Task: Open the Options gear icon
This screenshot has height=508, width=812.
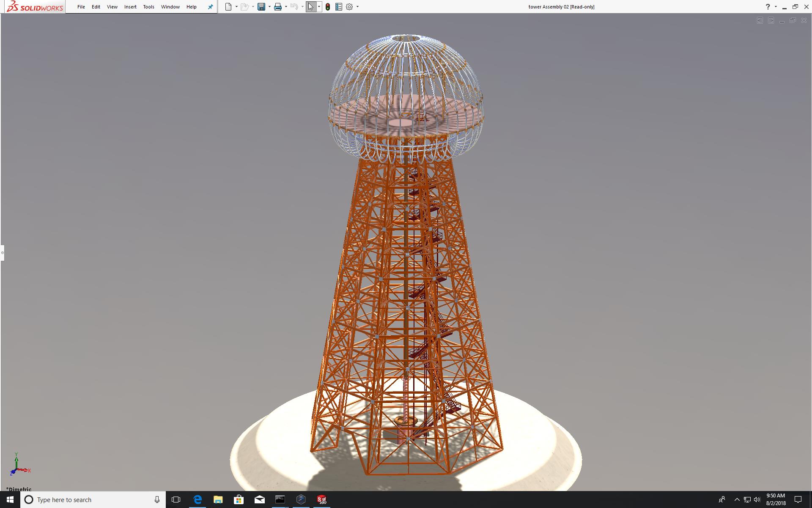Action: pyautogui.click(x=349, y=7)
